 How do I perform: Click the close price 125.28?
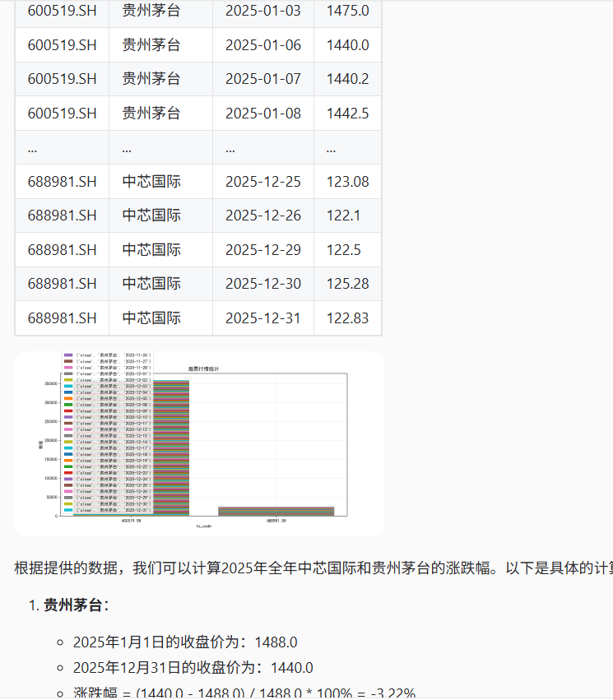pyautogui.click(x=347, y=284)
